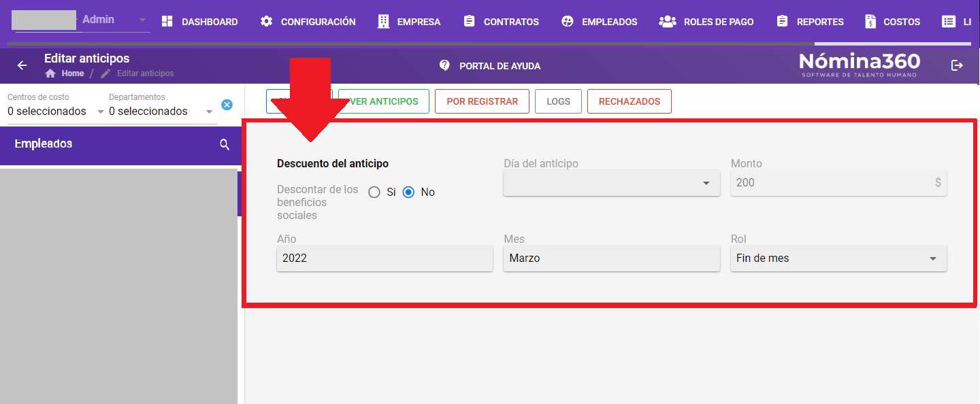Click the Dashboard grid icon

click(167, 21)
